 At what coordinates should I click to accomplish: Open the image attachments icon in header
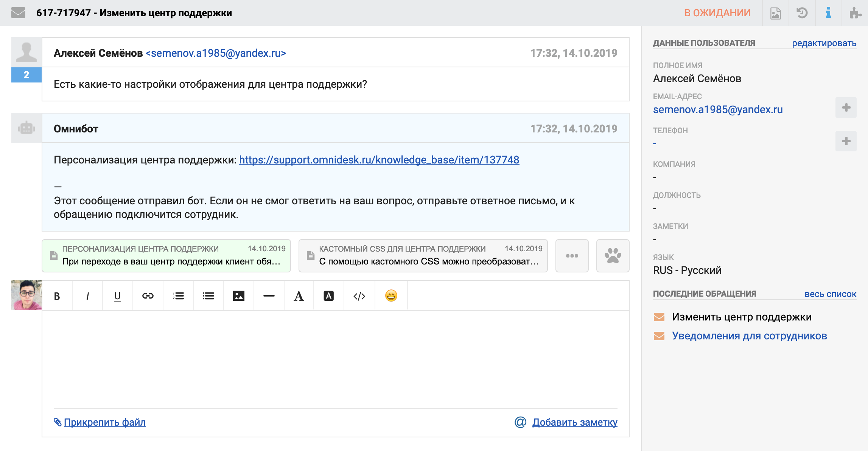[x=775, y=13]
